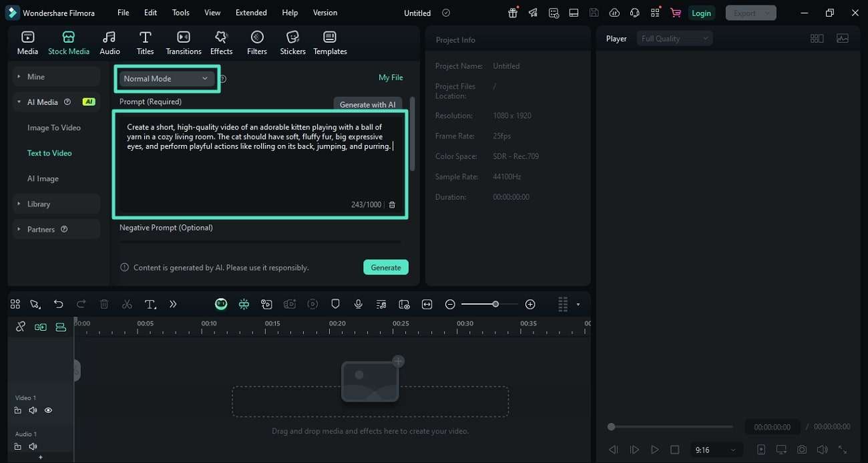868x463 pixels.
Task: Open the Full Quality dropdown
Action: 674,39
